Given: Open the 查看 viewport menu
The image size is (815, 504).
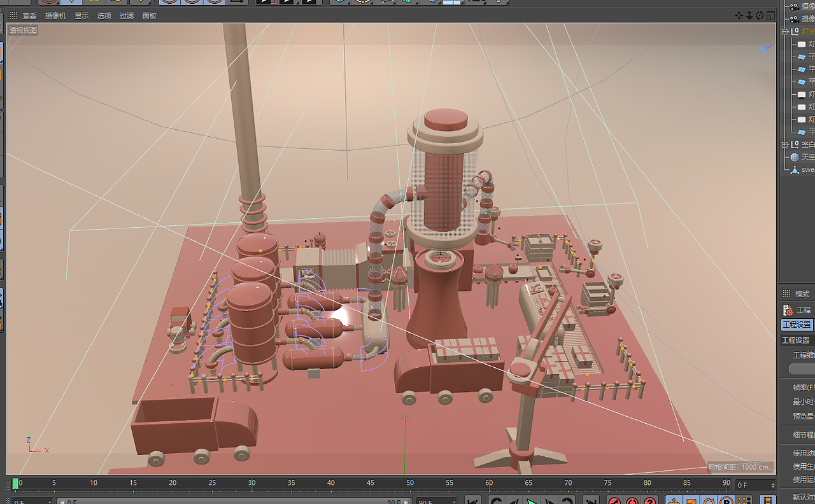Looking at the screenshot, I should [29, 16].
